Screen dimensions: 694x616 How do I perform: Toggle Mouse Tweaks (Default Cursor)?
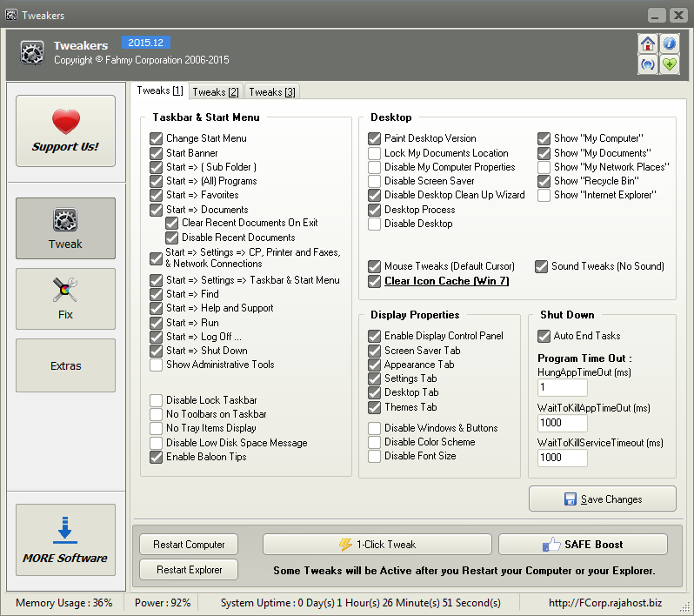tap(375, 266)
